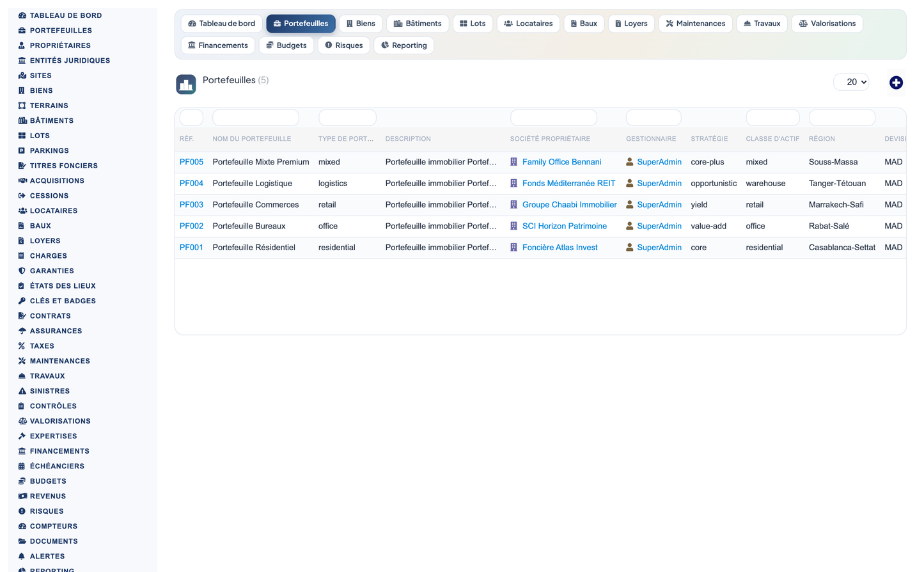Go to the Baux tab
The height and width of the screenshot is (572, 924).
[584, 24]
